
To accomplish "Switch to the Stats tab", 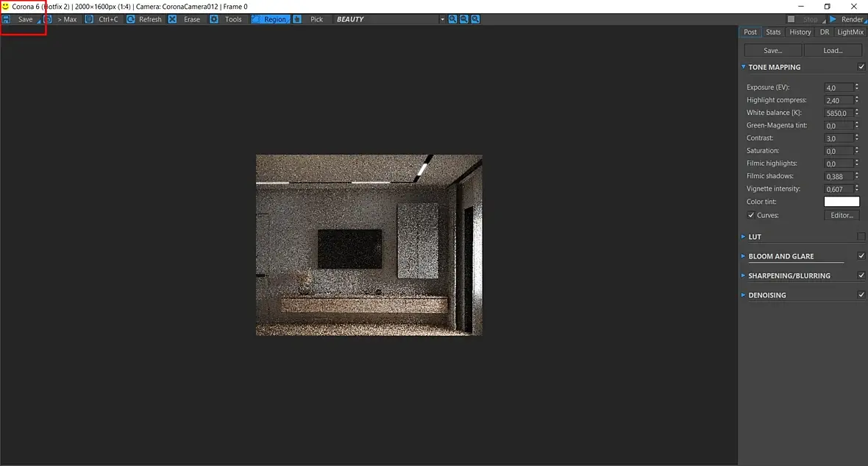I will pos(773,32).
